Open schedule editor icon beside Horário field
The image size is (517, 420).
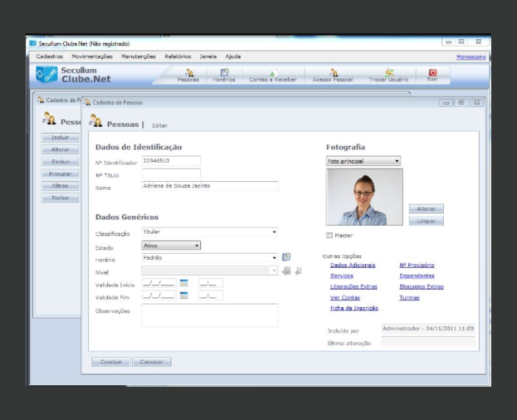(x=286, y=257)
